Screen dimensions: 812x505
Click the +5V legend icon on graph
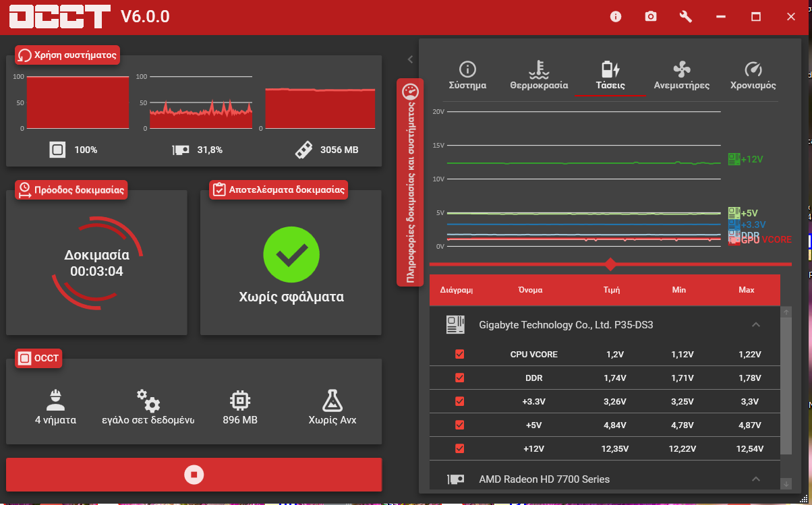[x=734, y=212]
